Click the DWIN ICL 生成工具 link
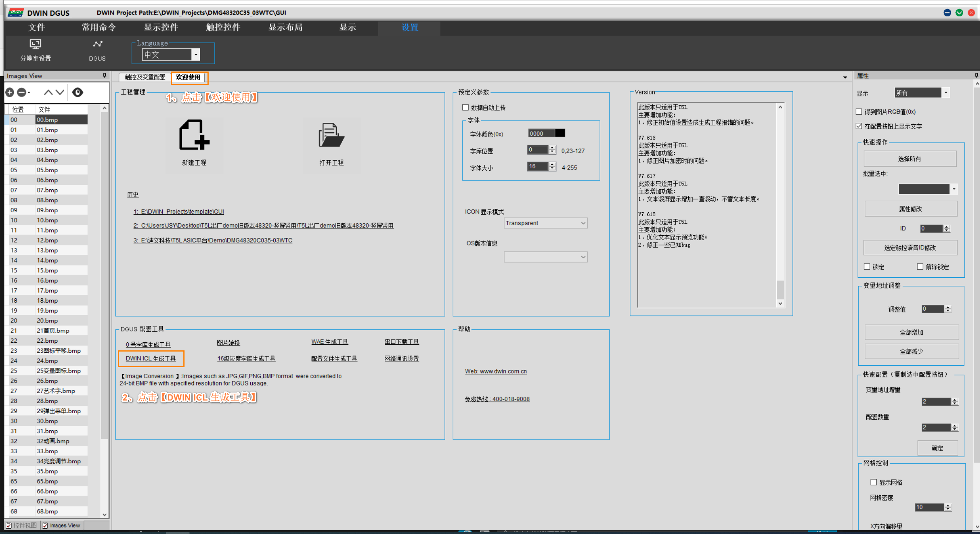The width and height of the screenshot is (980, 534). 151,358
